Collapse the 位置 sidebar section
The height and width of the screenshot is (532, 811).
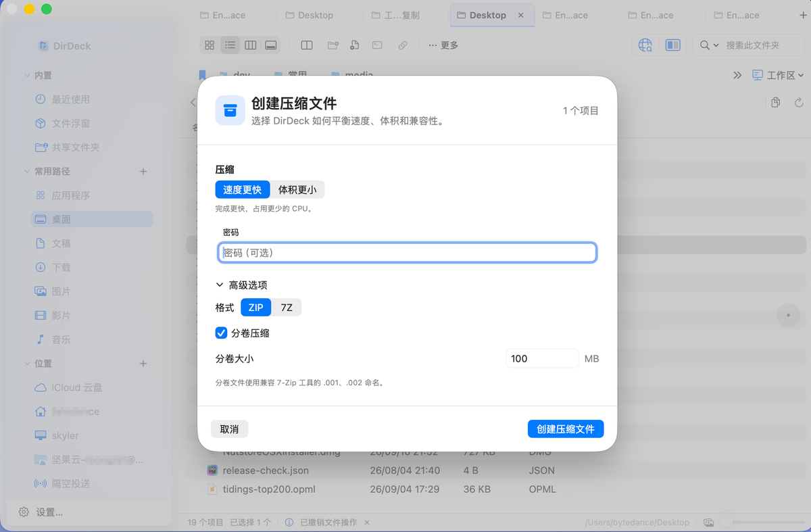(x=27, y=364)
